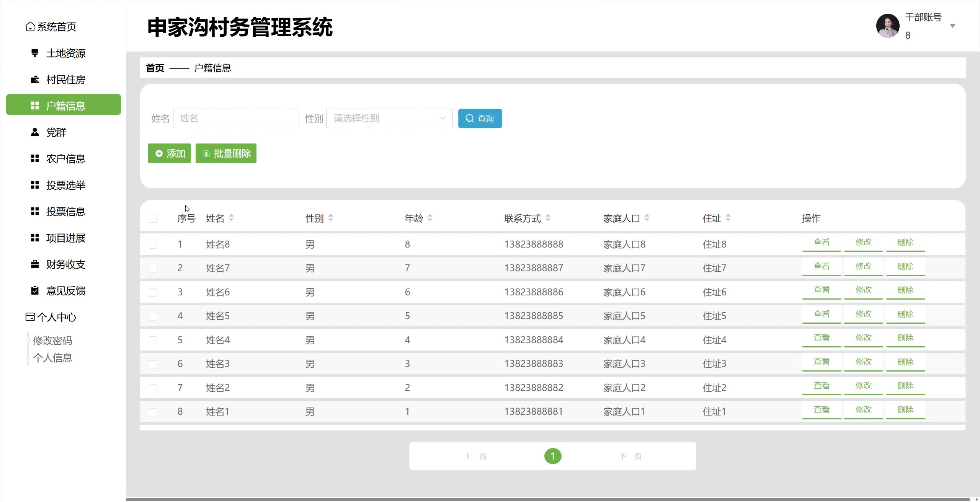Open the 请选择性别 dropdown
980x502 pixels.
pyautogui.click(x=389, y=118)
